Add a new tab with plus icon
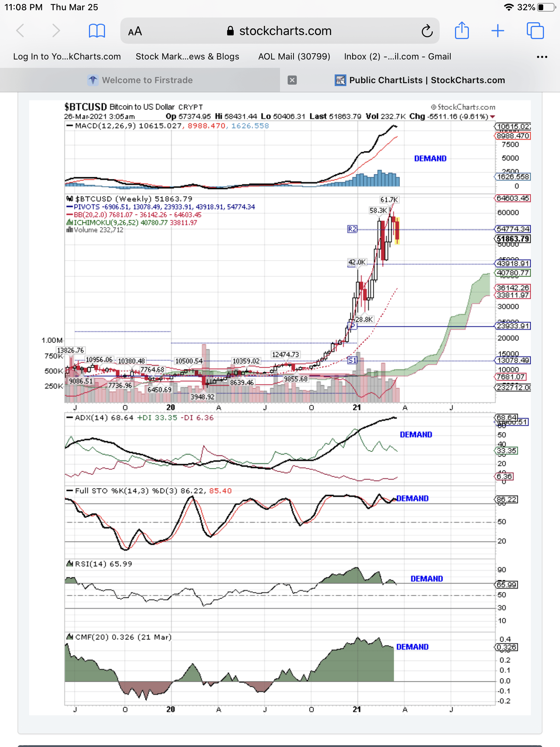This screenshot has height=747, width=560. pyautogui.click(x=498, y=31)
